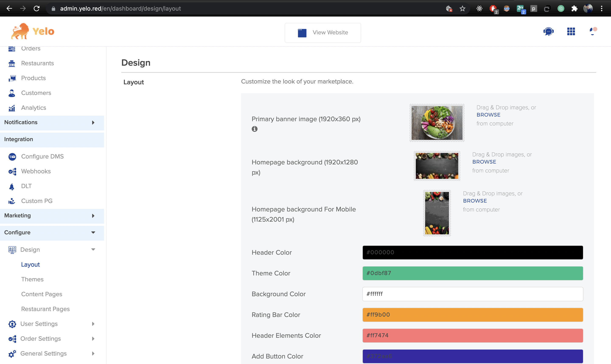Image resolution: width=611 pixels, height=364 pixels.
Task: Click BROWSE link for Primary banner image
Action: pos(488,115)
